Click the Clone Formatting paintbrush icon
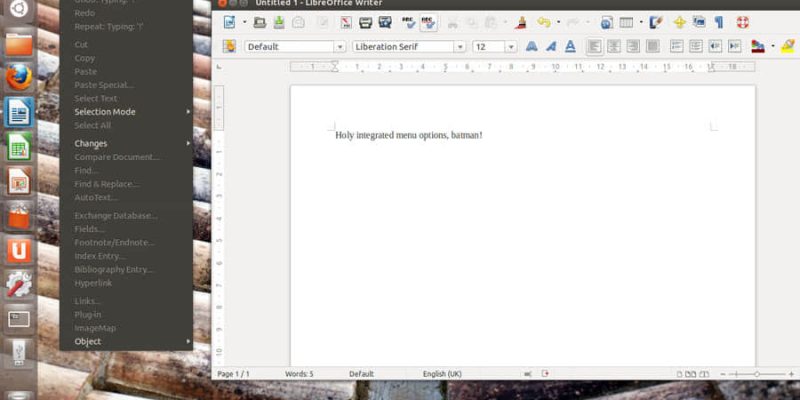 521,22
